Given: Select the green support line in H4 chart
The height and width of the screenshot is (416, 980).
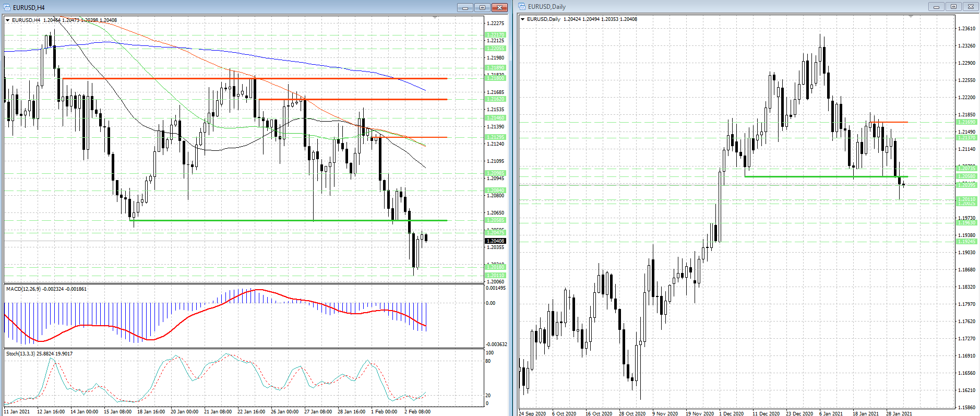Looking at the screenshot, I should point(288,220).
